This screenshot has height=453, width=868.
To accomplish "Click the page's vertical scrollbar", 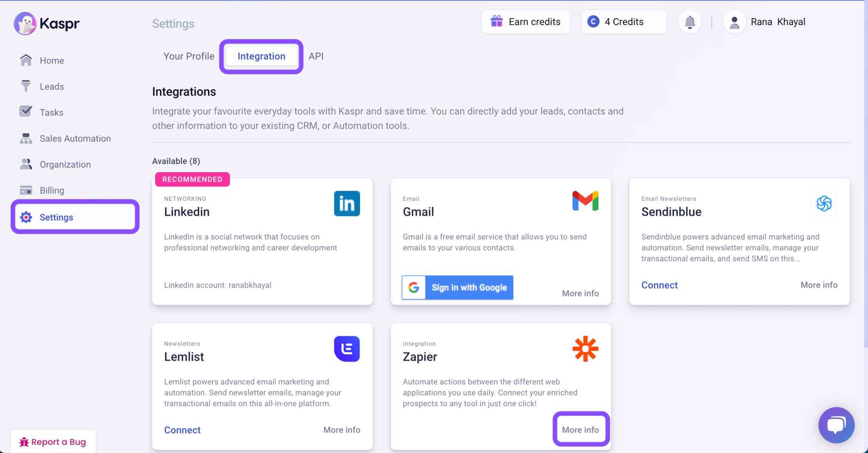I will pos(865,173).
